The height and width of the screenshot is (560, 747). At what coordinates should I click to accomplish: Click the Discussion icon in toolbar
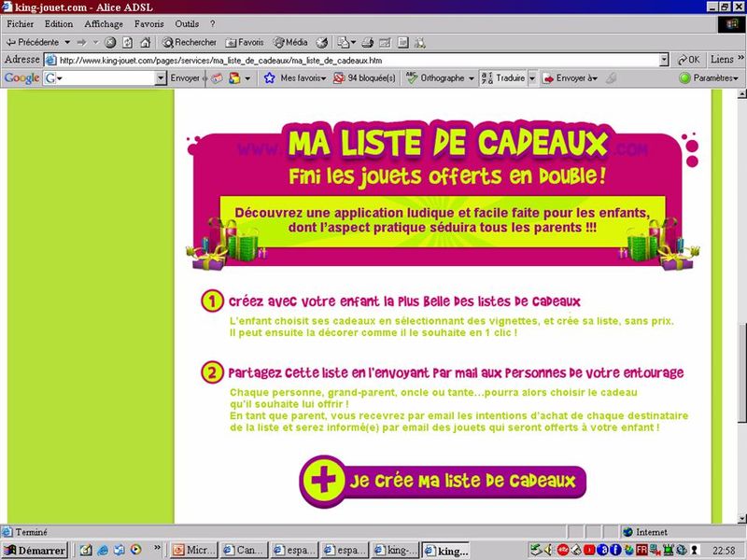click(x=403, y=42)
